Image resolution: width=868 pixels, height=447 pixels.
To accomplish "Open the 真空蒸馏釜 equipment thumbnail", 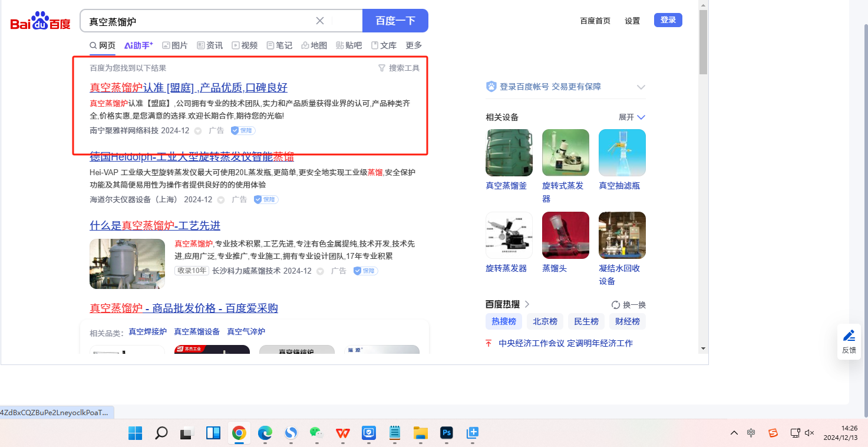I will (509, 153).
